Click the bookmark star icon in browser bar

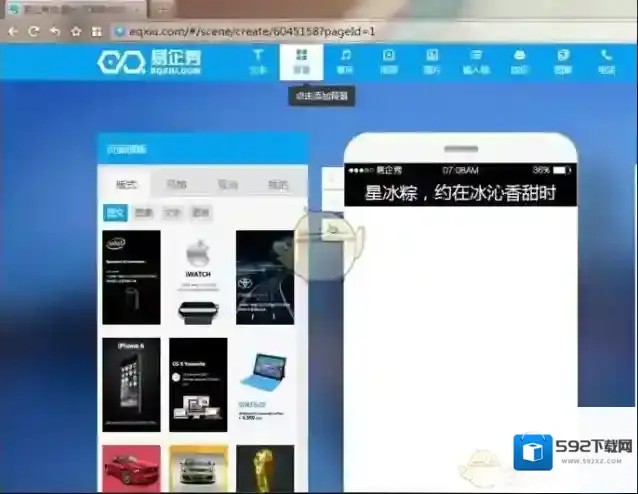tap(76, 31)
